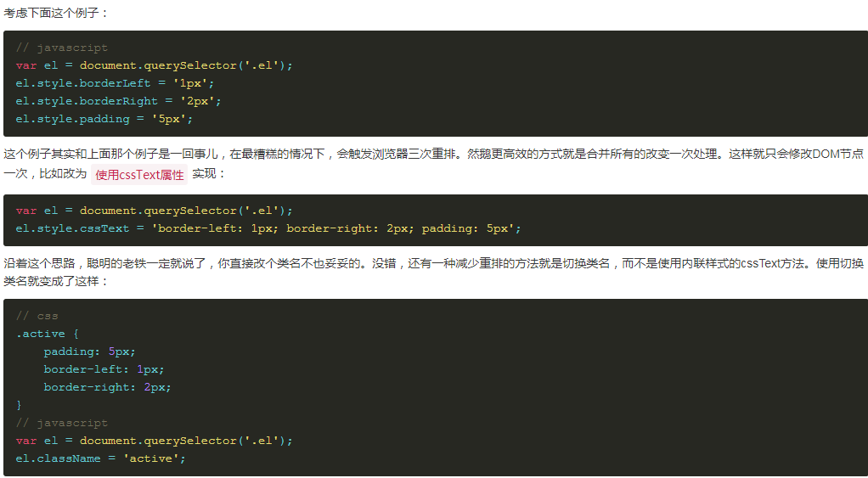Click the "// javascript" comment in first code block
868x478 pixels.
coord(61,48)
